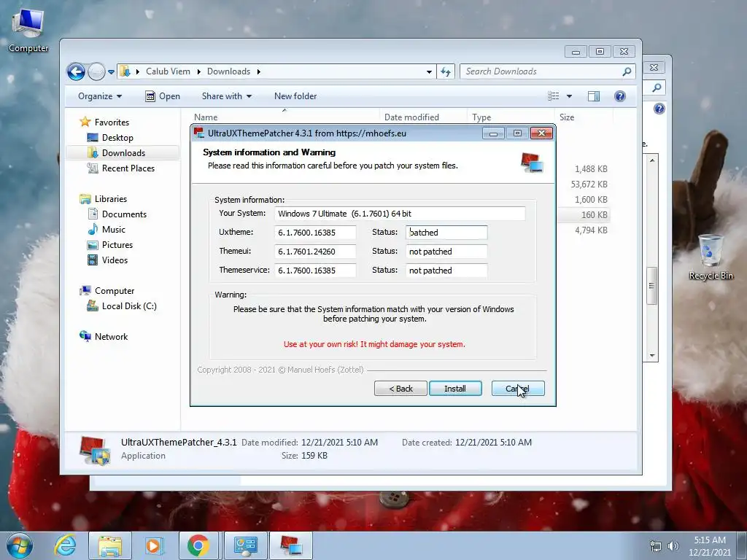Launch Internet Explorer from the taskbar
The image size is (747, 560).
coord(66,545)
